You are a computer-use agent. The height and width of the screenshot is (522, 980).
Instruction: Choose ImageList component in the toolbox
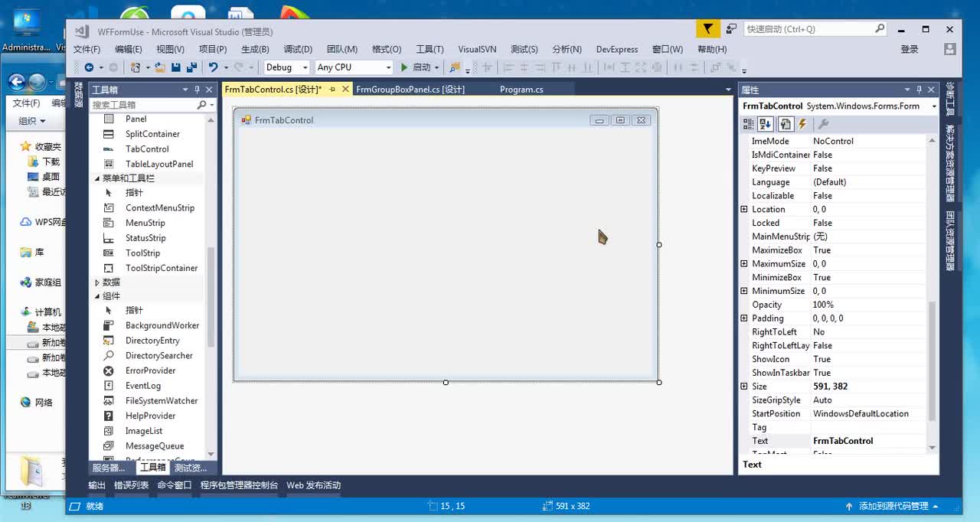(x=144, y=431)
